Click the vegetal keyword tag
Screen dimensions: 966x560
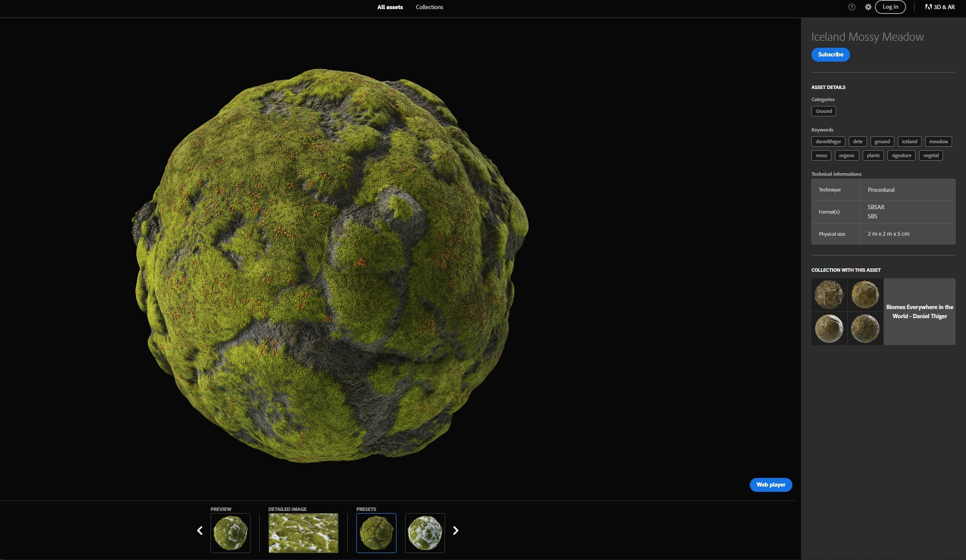[930, 155]
